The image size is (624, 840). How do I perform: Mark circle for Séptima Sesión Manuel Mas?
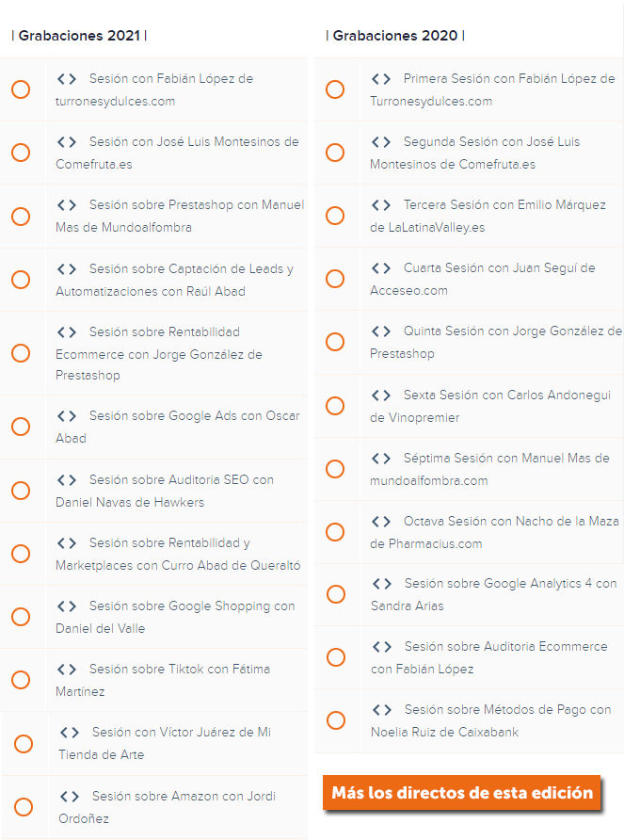[335, 469]
